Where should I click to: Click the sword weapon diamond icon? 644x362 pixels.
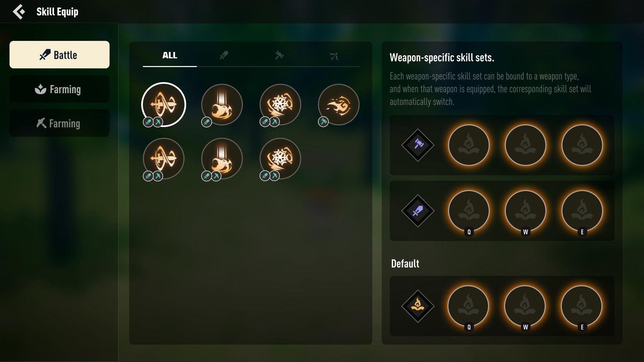click(x=418, y=211)
